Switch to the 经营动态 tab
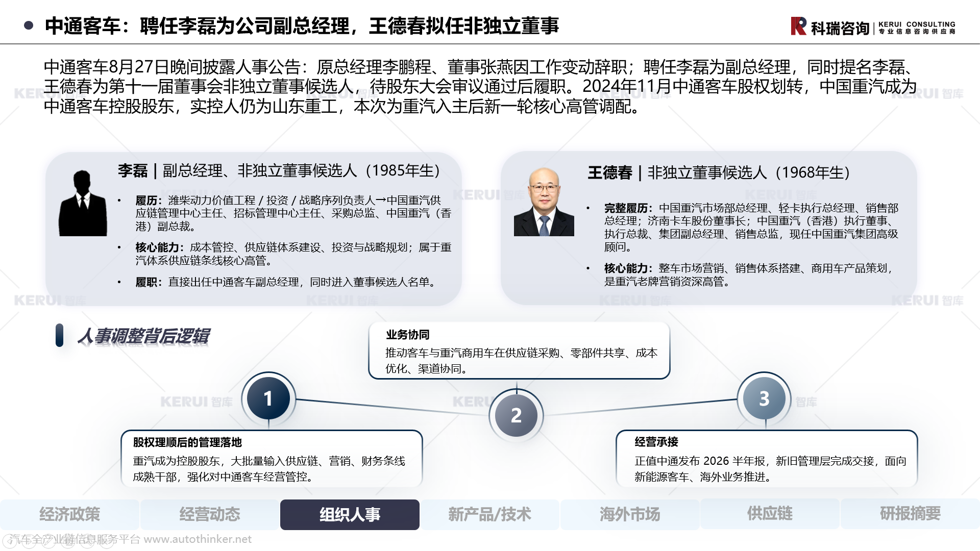 tap(210, 514)
